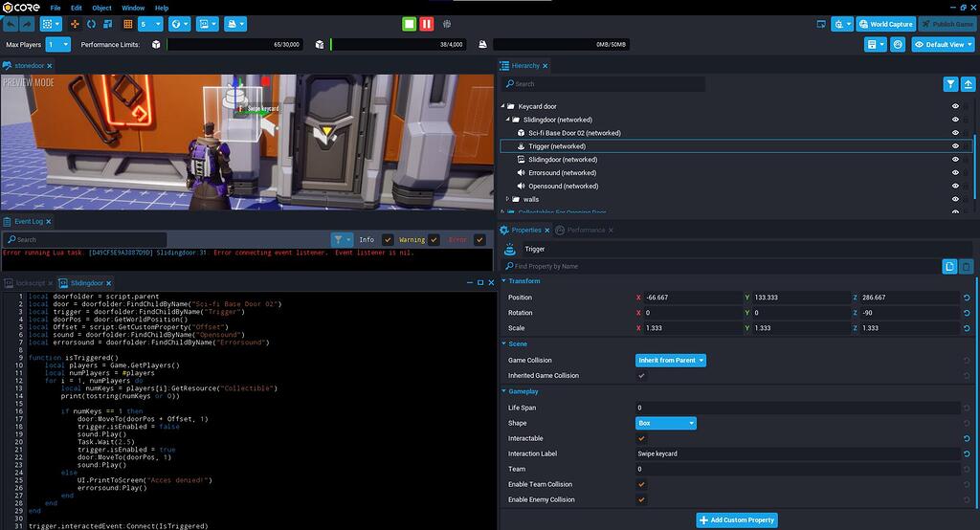Click the paste properties icon
980x530 pixels.
point(967,266)
